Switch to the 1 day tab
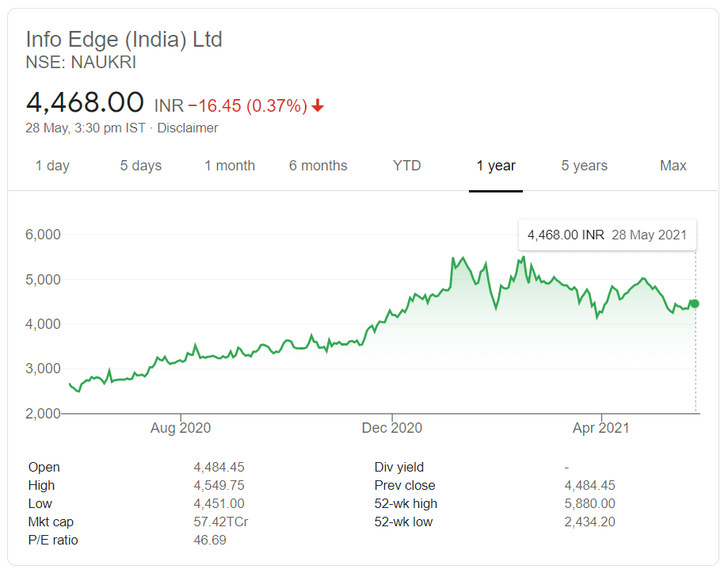 coord(52,166)
